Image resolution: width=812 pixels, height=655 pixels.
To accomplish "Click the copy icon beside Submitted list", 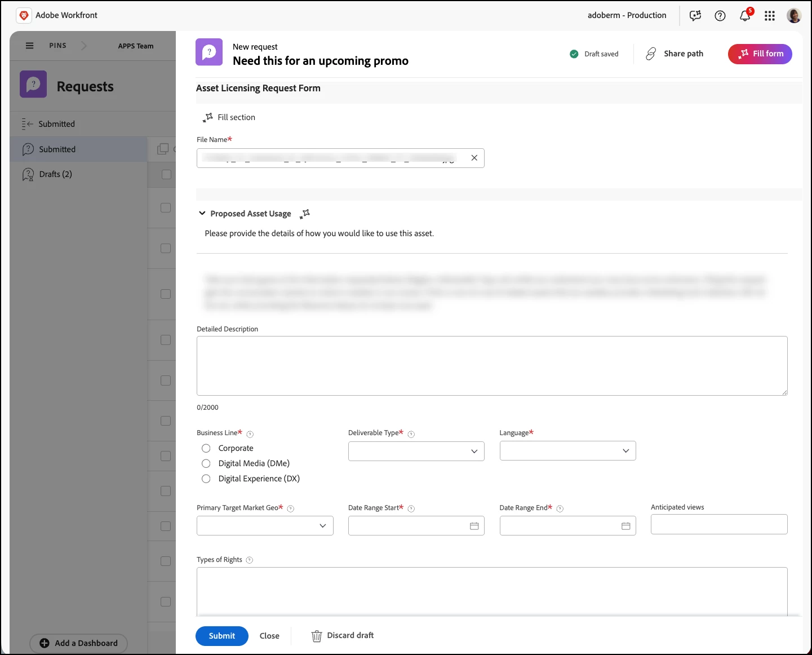I will [163, 149].
